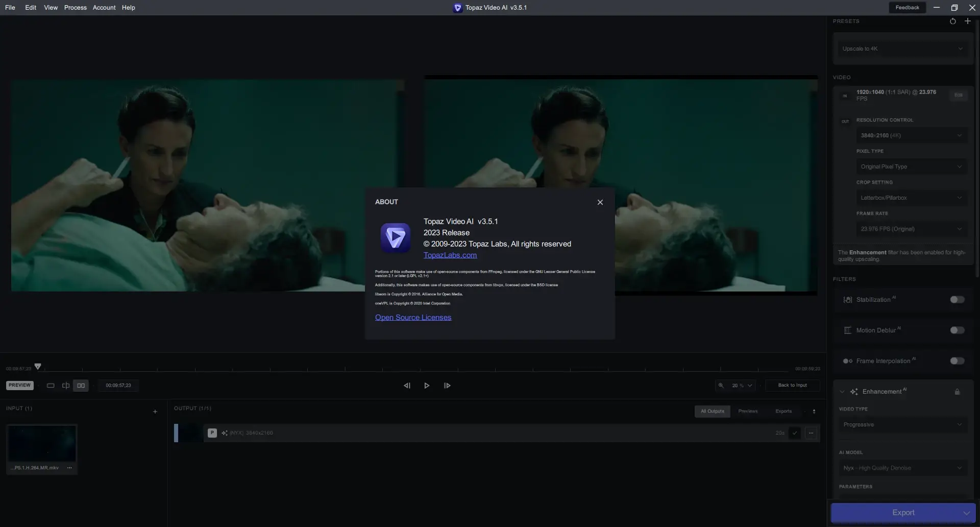Open the Account menu
The image size is (980, 527).
point(104,8)
